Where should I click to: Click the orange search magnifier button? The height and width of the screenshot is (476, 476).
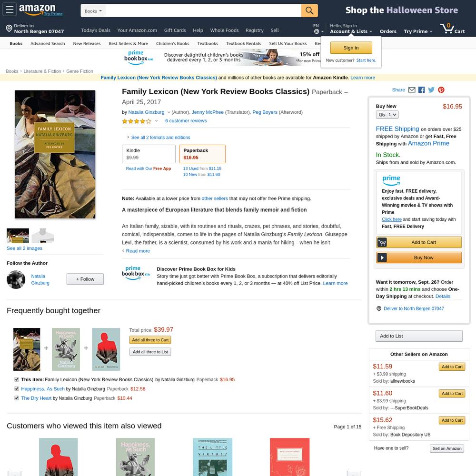[309, 10]
